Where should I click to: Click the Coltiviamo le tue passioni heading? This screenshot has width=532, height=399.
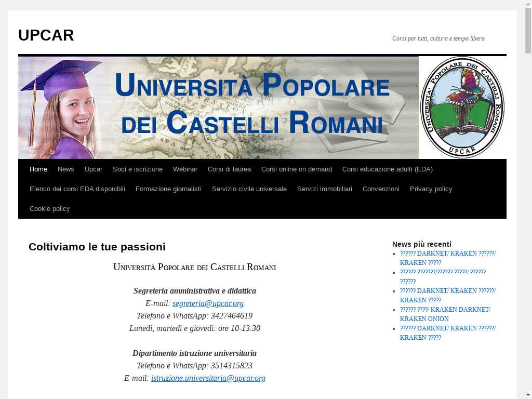[x=97, y=247]
